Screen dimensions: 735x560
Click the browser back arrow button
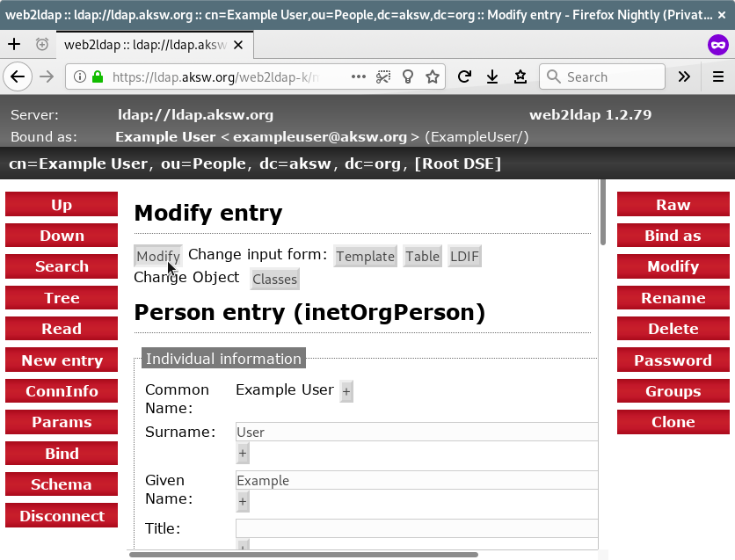click(x=17, y=76)
